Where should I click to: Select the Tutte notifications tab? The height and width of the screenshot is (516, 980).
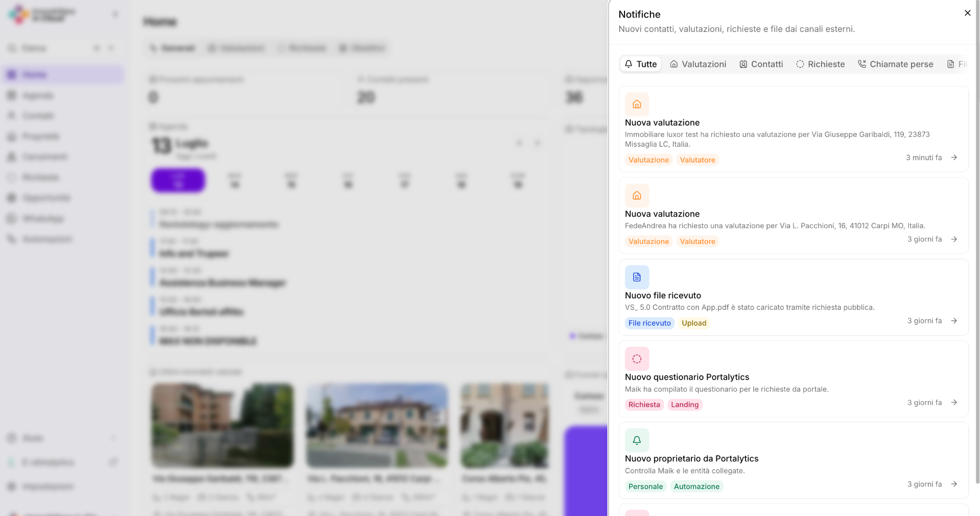coord(640,64)
